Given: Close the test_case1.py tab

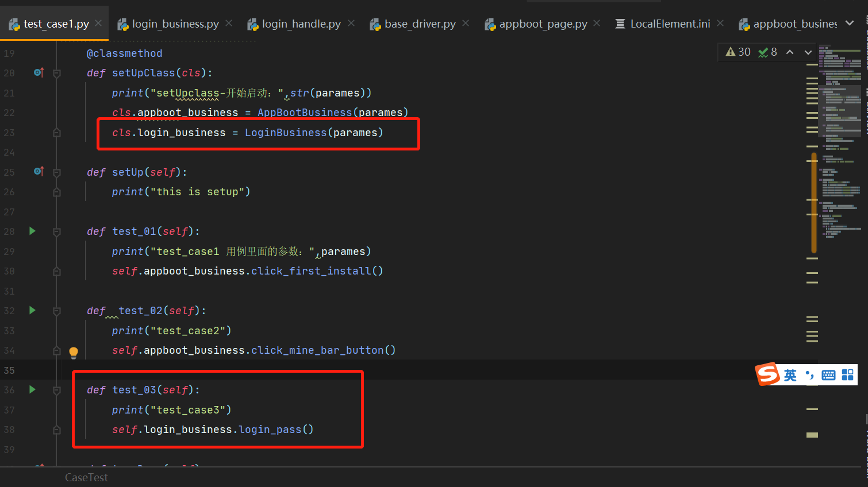Looking at the screenshot, I should 98,23.
